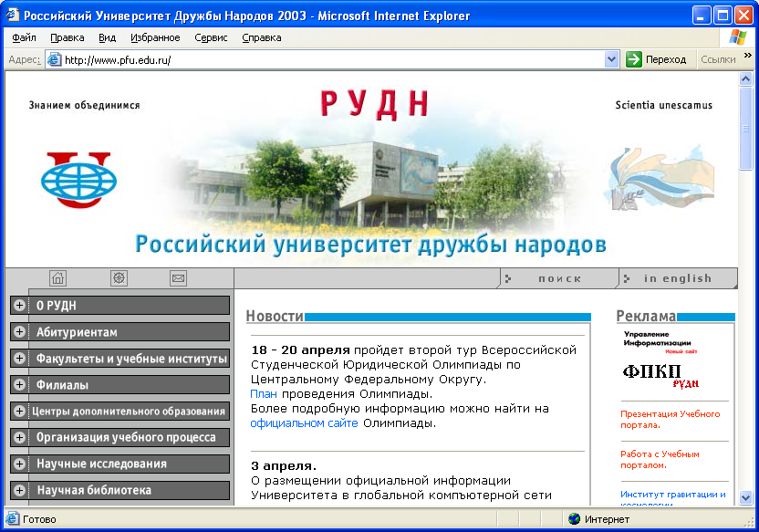Click the Готово status text

39,519
